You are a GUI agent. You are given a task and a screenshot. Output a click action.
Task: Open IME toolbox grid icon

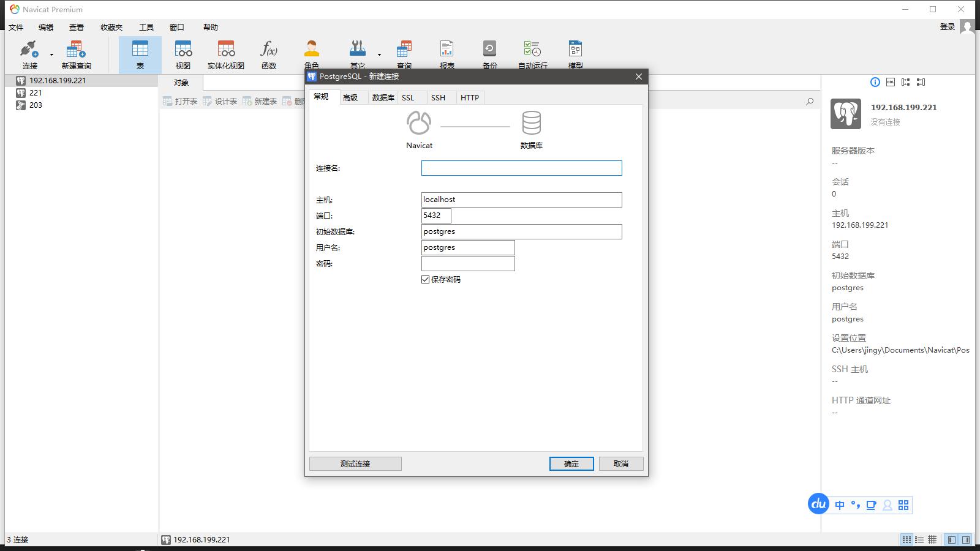coord(903,505)
